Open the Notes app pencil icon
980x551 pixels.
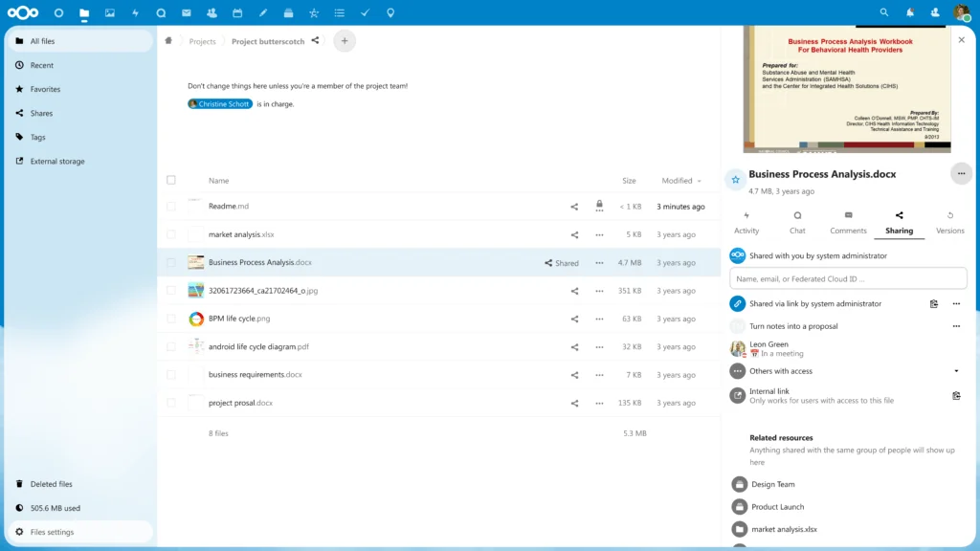[x=262, y=12]
